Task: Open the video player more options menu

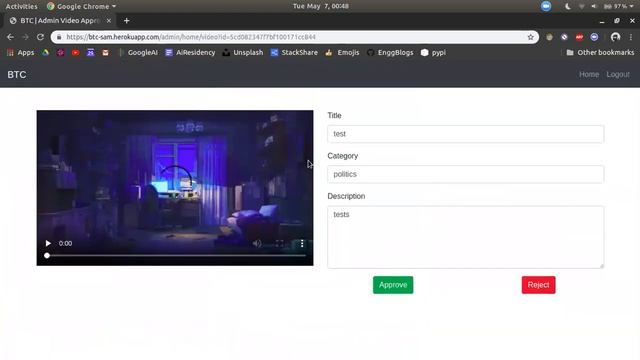Action: (302, 243)
